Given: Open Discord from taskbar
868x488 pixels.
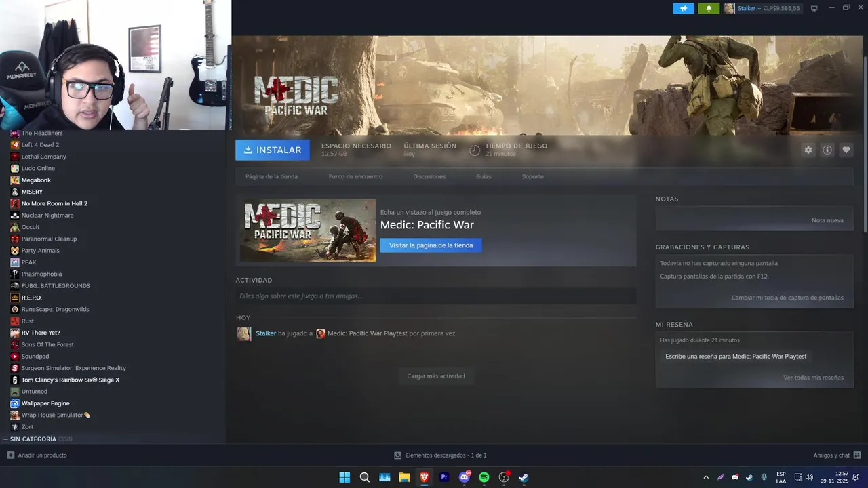Looking at the screenshot, I should click(x=465, y=477).
